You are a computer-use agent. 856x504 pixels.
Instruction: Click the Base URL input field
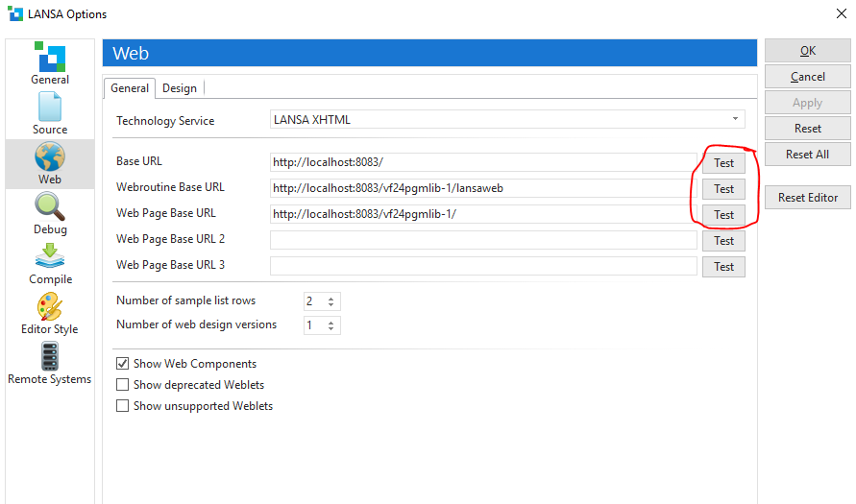click(x=483, y=162)
